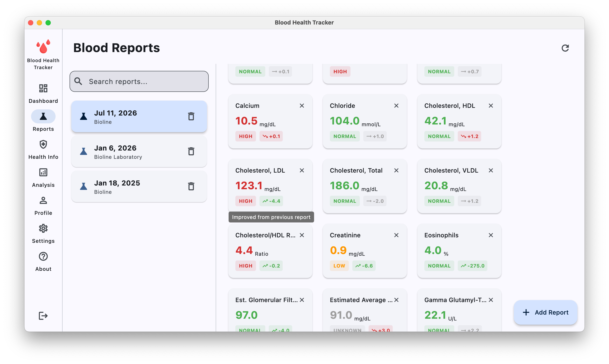Click Eosinophils -275.0 trend chip

coord(472,266)
